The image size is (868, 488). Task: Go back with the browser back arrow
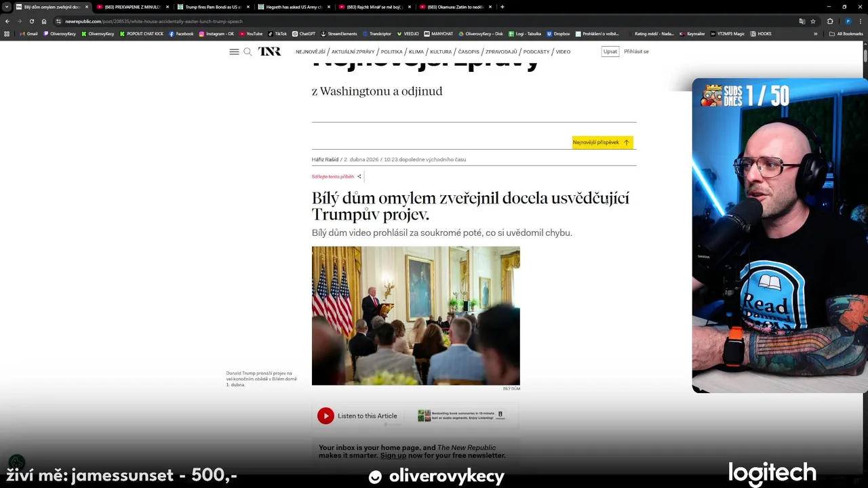pyautogui.click(x=7, y=21)
